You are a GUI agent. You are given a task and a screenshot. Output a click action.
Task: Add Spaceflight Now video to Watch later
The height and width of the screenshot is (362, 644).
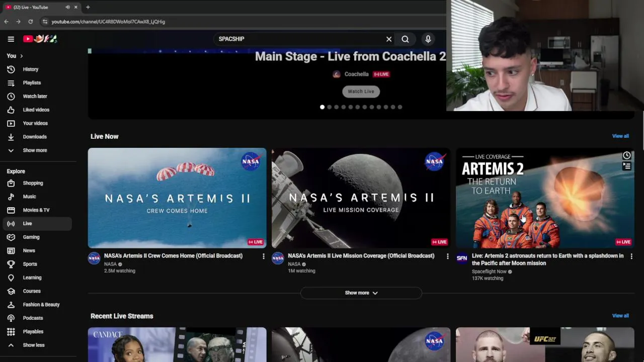click(x=626, y=156)
